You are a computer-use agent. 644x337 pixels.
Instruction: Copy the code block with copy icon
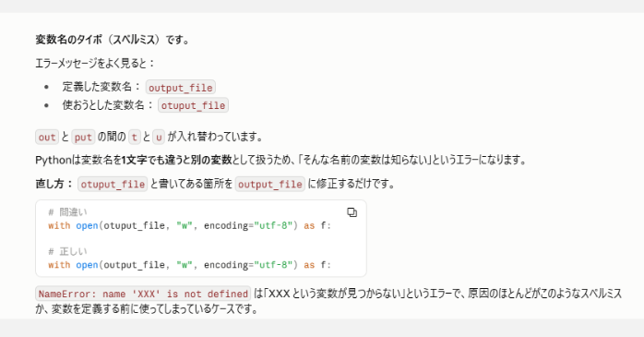[x=352, y=212]
